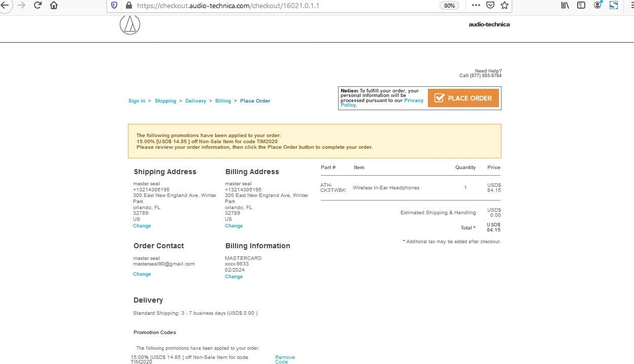Viewport: 634px width, 364px height.
Task: Remove the TIM2020 promotion code
Action: tap(285, 359)
